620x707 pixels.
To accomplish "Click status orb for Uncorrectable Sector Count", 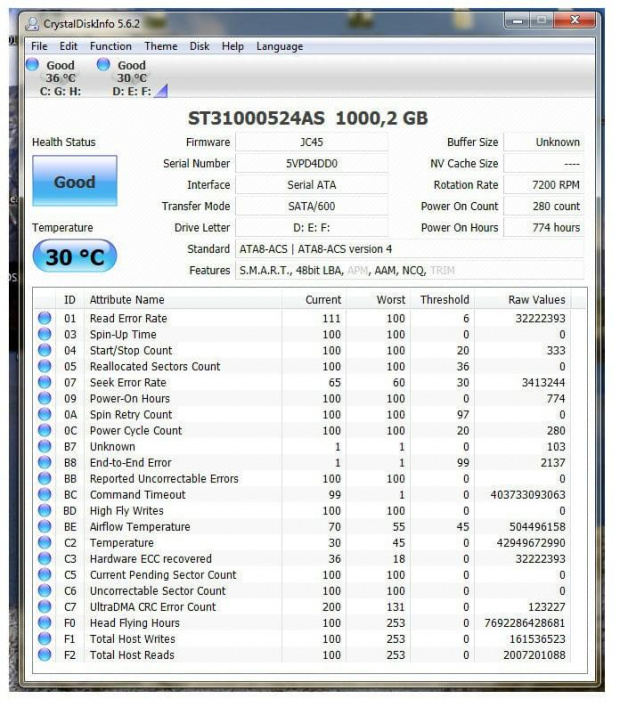I will pos(45,591).
